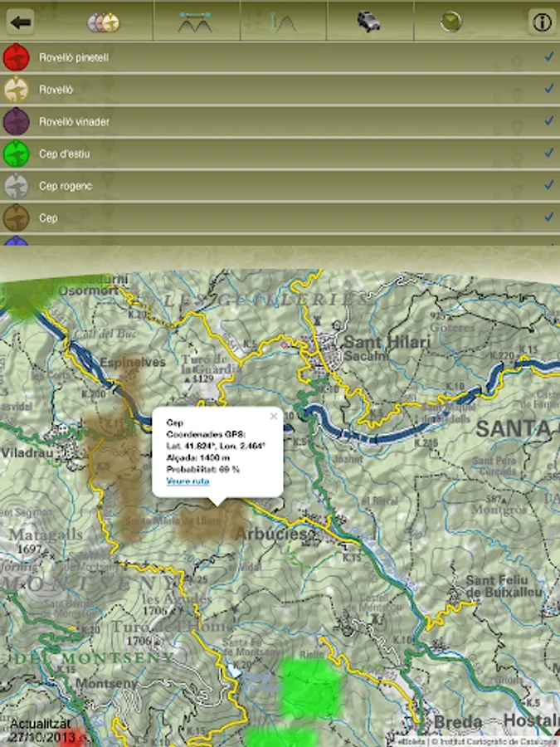Click the bright green probability patch
The height and width of the screenshot is (747, 560).
pos(311,687)
